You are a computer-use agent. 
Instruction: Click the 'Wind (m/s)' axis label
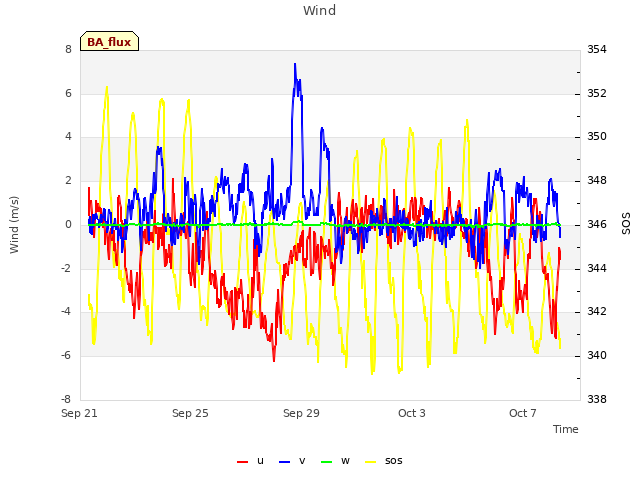click(x=14, y=225)
